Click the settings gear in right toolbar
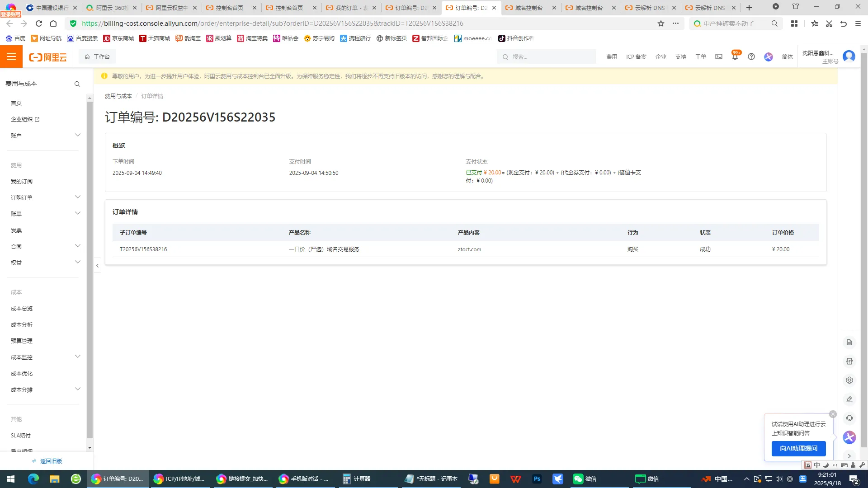Screen dimensions: 868x488 (x=849, y=380)
